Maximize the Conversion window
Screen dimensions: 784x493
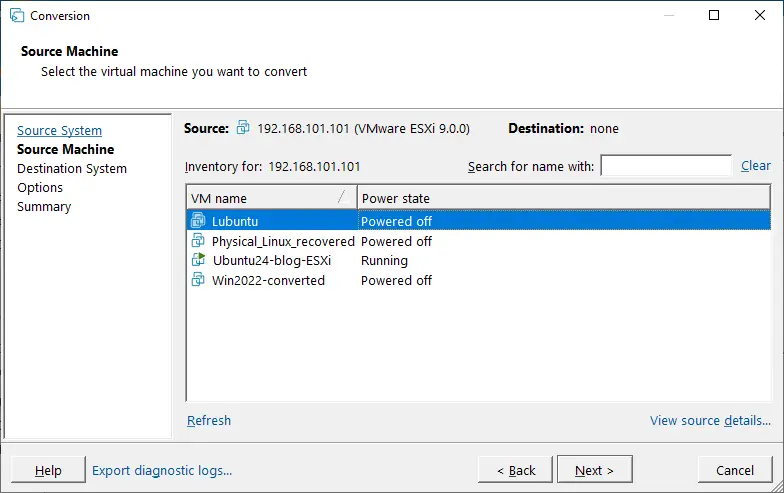(714, 15)
